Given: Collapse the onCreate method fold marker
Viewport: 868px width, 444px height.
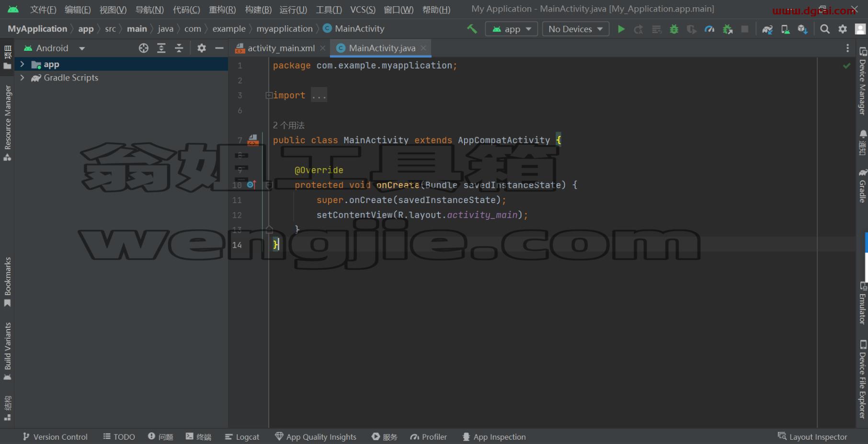Looking at the screenshot, I should 269,185.
